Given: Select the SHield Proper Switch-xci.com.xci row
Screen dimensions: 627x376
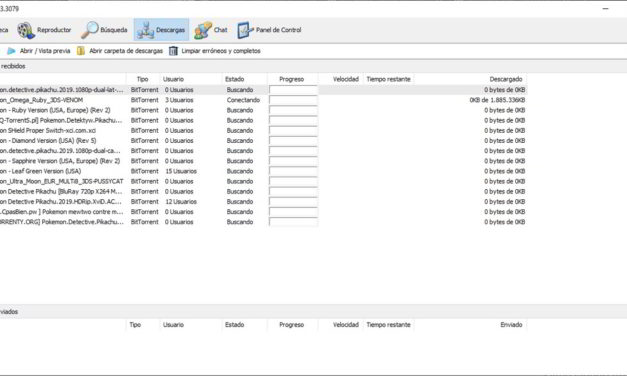Looking at the screenshot, I should pos(263,130).
